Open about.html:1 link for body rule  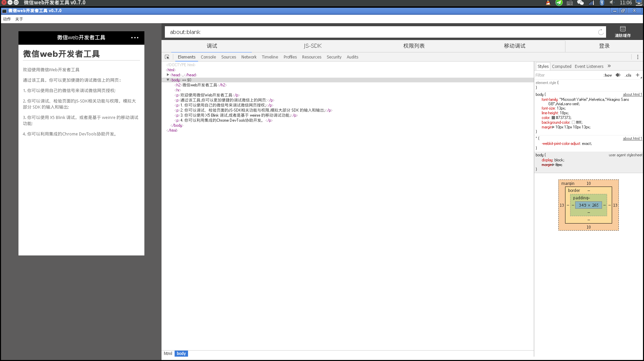[632, 94]
